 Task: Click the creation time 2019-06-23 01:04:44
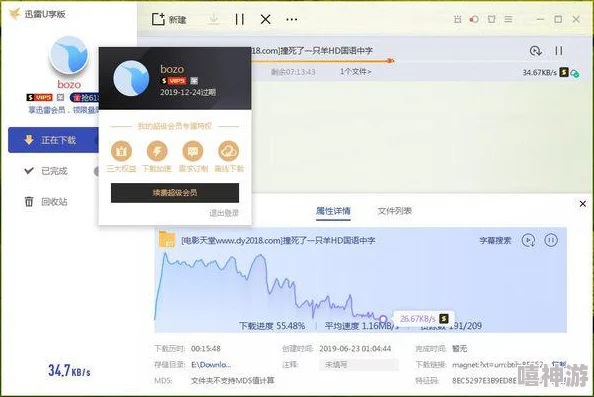355,349
